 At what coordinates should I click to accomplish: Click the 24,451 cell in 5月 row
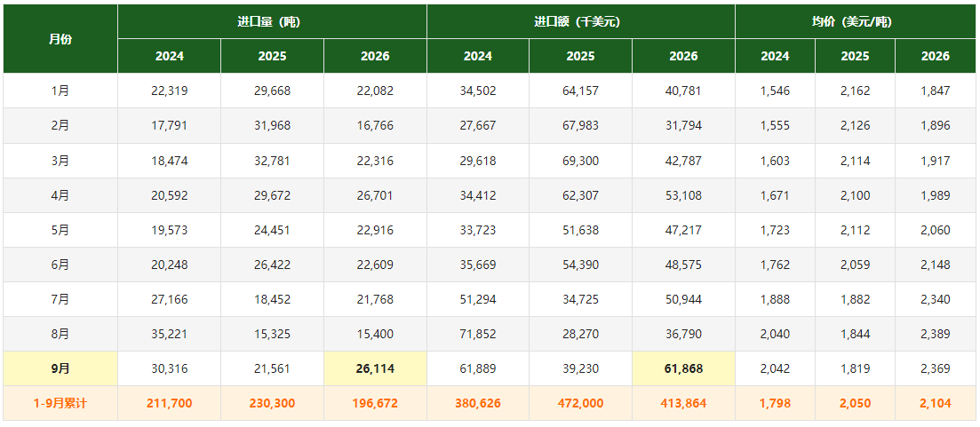pyautogui.click(x=272, y=230)
